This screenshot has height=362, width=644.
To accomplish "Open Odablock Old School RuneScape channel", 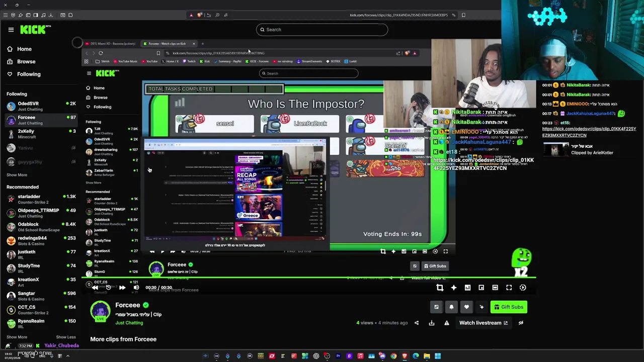I will click(40, 227).
